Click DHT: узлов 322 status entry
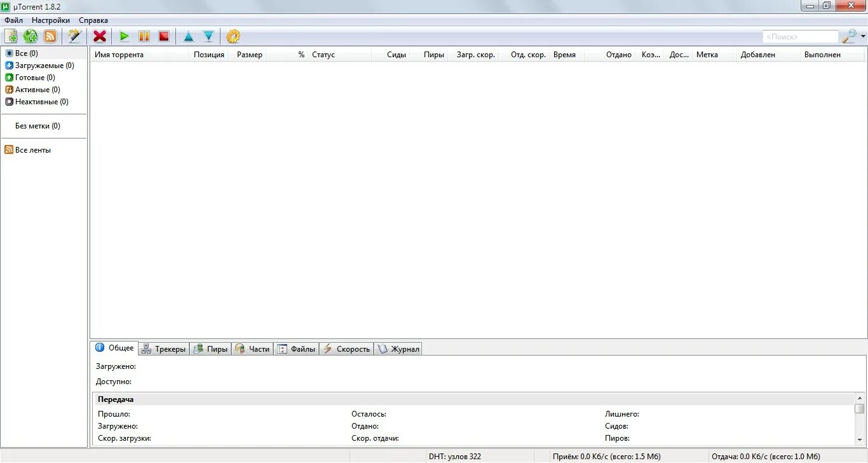The image size is (868, 463). (x=455, y=457)
